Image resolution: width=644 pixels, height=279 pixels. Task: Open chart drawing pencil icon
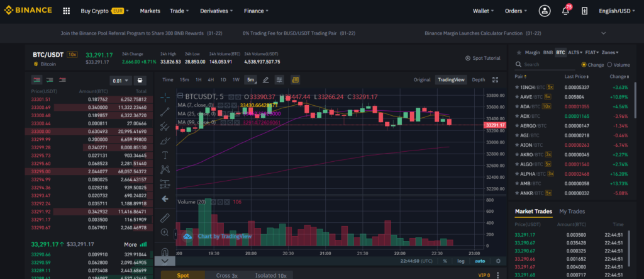click(x=266, y=80)
